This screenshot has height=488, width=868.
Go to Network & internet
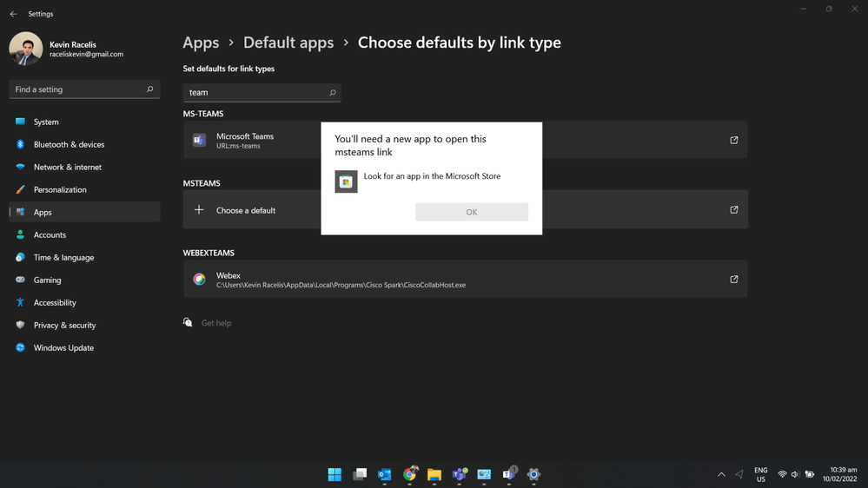point(84,167)
